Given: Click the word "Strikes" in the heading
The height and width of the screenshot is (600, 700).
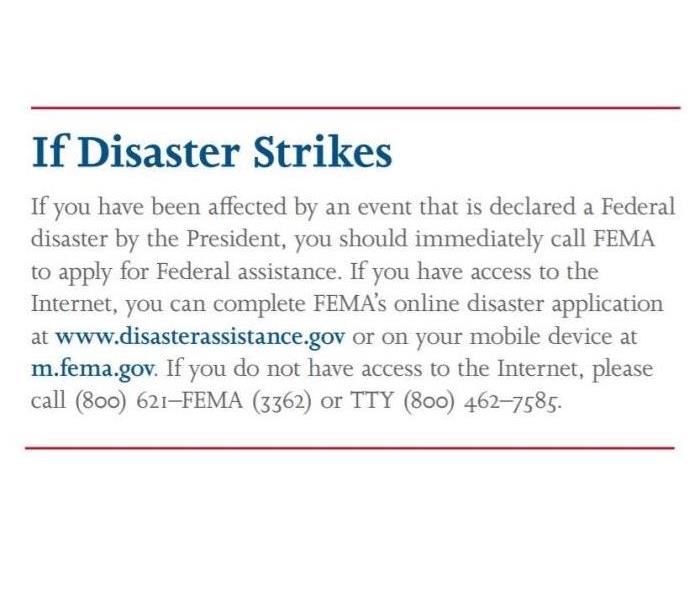Looking at the screenshot, I should (323, 152).
